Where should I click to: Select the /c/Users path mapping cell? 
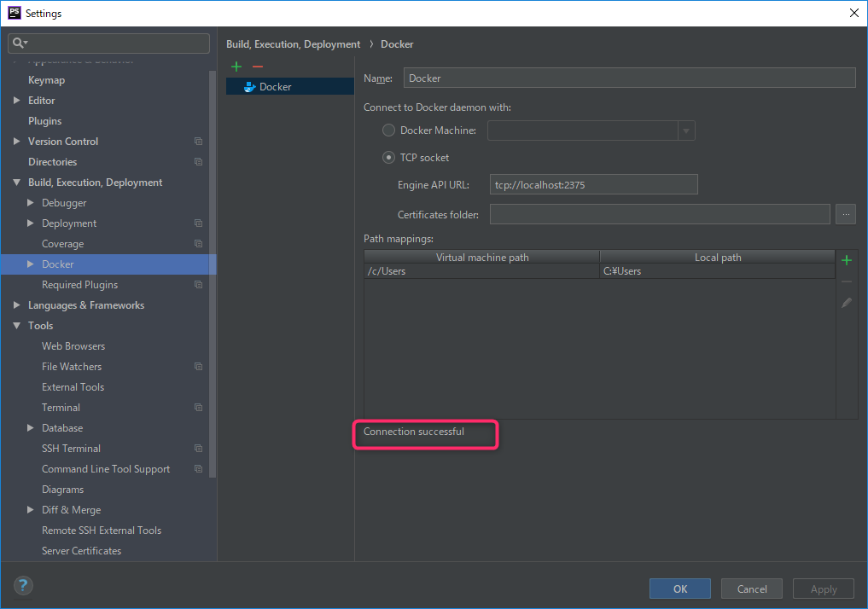[x=481, y=271]
